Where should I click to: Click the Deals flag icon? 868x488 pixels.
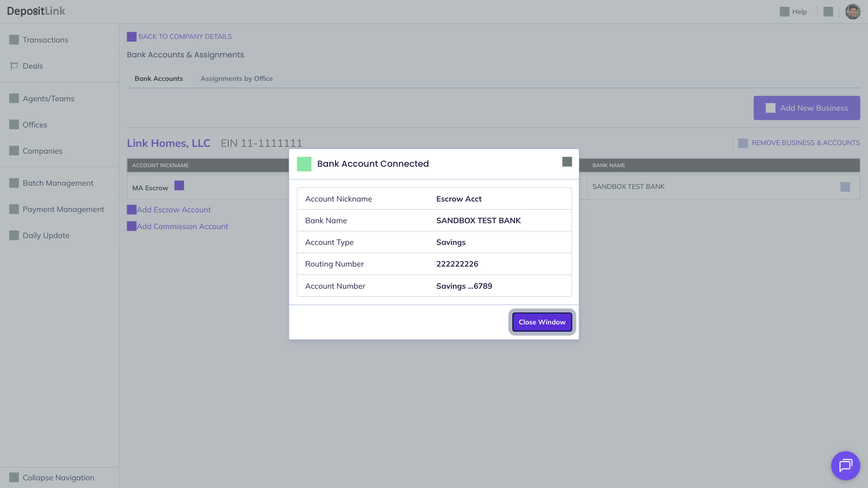tap(14, 66)
